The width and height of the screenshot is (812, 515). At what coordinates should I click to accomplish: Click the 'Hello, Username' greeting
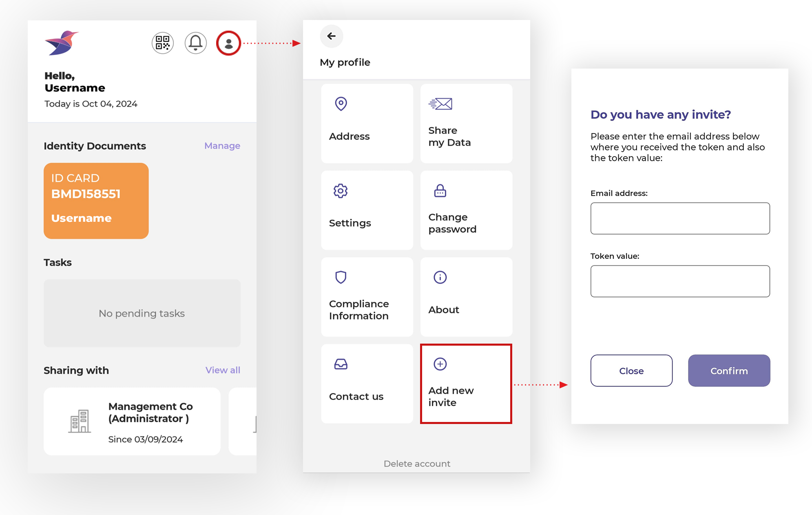click(x=75, y=82)
